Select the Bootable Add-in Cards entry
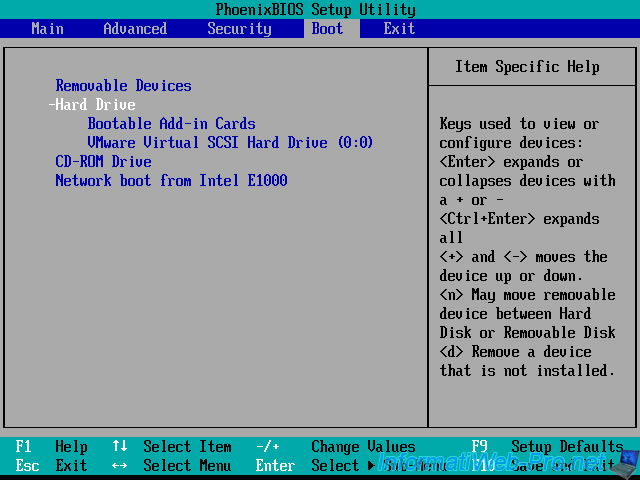The height and width of the screenshot is (480, 640). coord(171,124)
